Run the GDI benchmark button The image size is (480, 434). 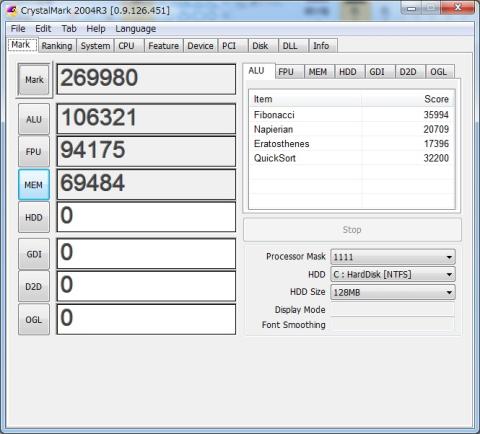coord(34,254)
